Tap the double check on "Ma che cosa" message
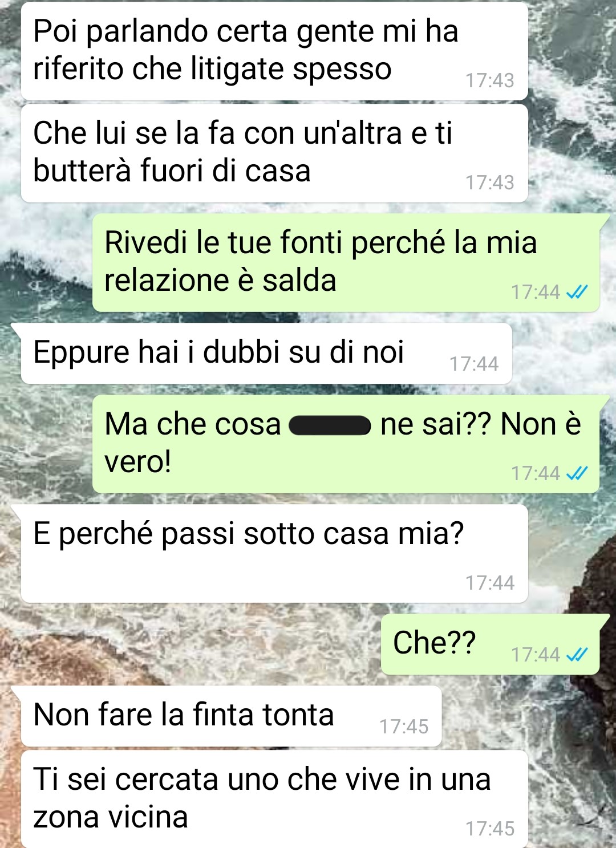 click(577, 473)
